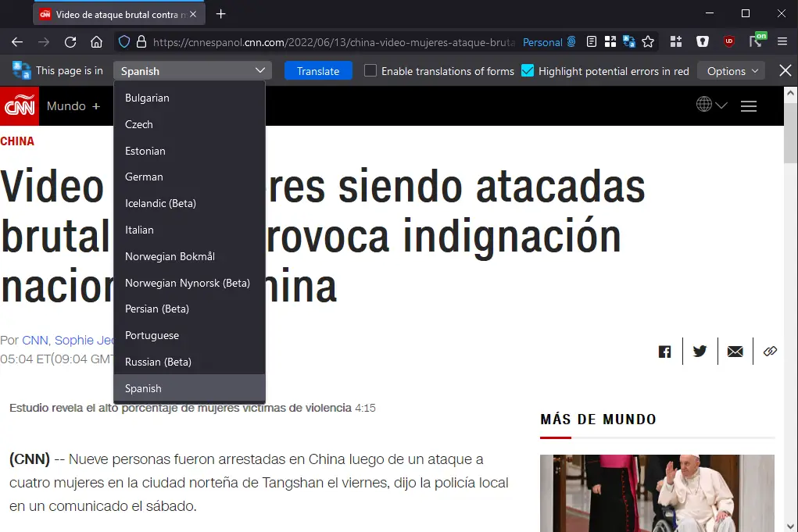
Task: Enable translations of forms checkbox
Action: [x=370, y=70]
